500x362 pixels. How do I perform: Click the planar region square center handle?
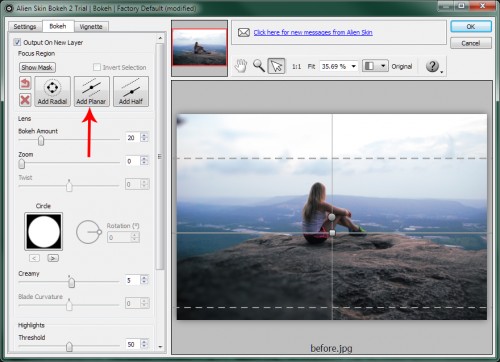332,233
